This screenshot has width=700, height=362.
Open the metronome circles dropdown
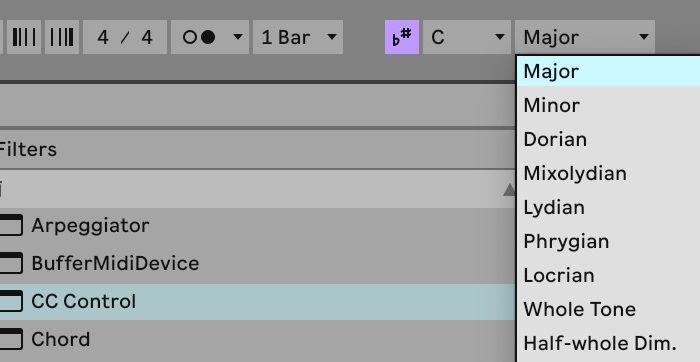pos(210,37)
